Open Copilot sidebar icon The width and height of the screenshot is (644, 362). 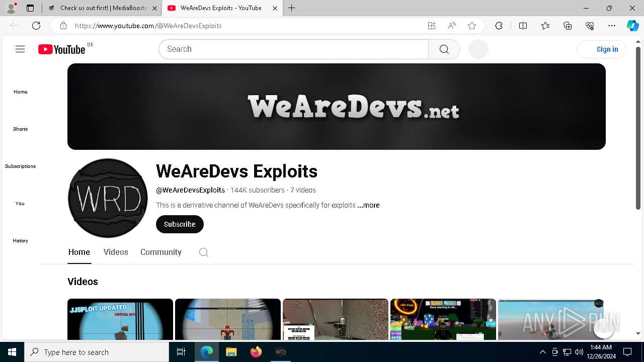tap(632, 26)
